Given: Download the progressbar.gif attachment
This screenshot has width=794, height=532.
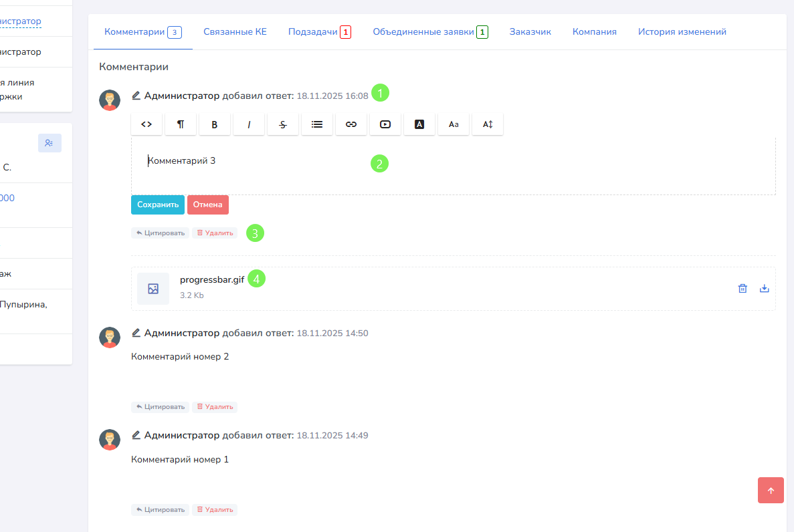Looking at the screenshot, I should click(765, 289).
